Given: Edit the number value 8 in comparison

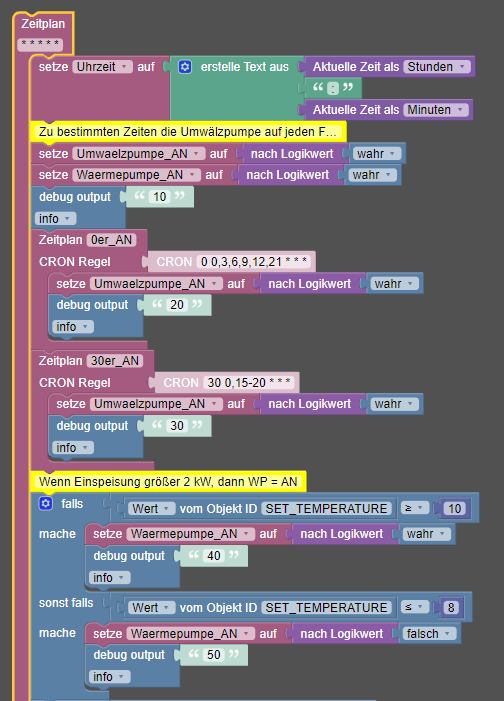Looking at the screenshot, I should (451, 608).
